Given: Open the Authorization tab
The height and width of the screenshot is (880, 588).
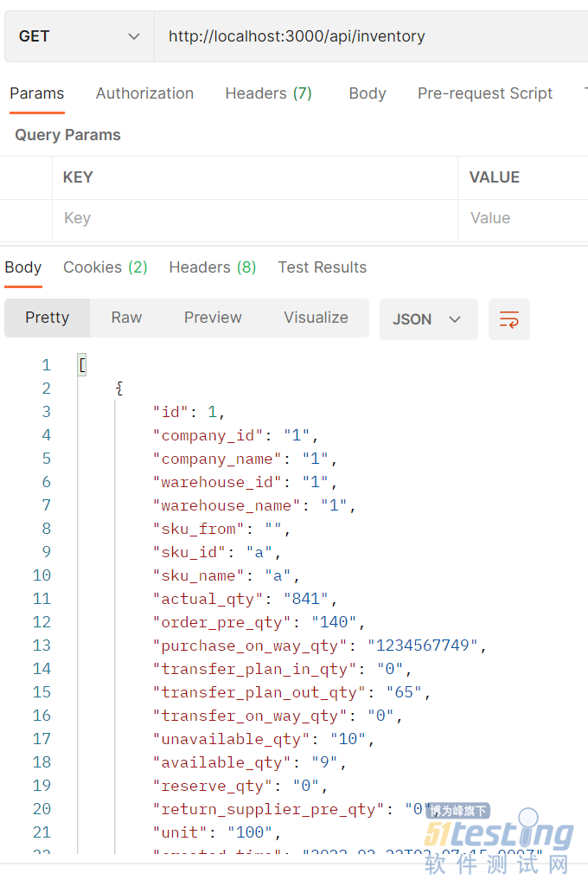Looking at the screenshot, I should coord(144,93).
